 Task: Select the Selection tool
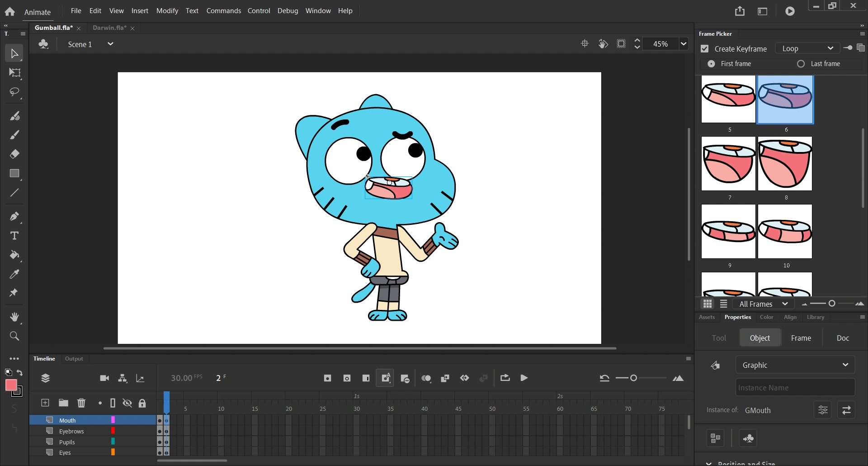click(x=14, y=53)
